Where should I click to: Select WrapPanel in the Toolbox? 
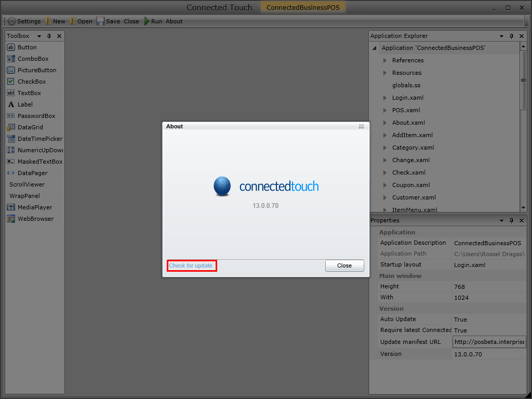(x=24, y=196)
